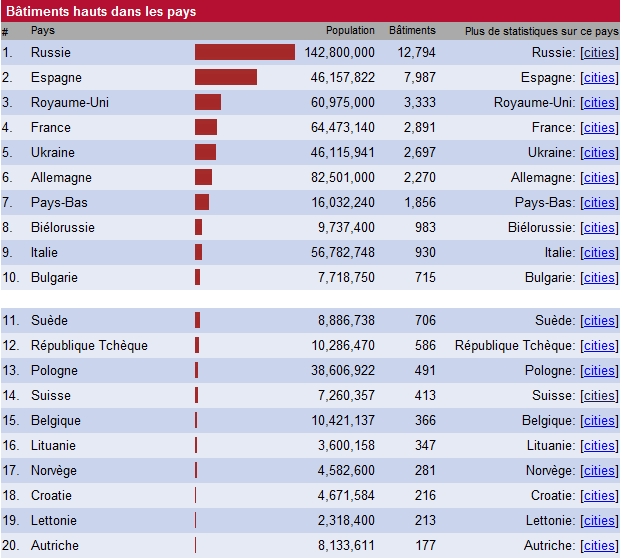Click the Russie red bar
This screenshot has width=622, height=559.
(245, 52)
